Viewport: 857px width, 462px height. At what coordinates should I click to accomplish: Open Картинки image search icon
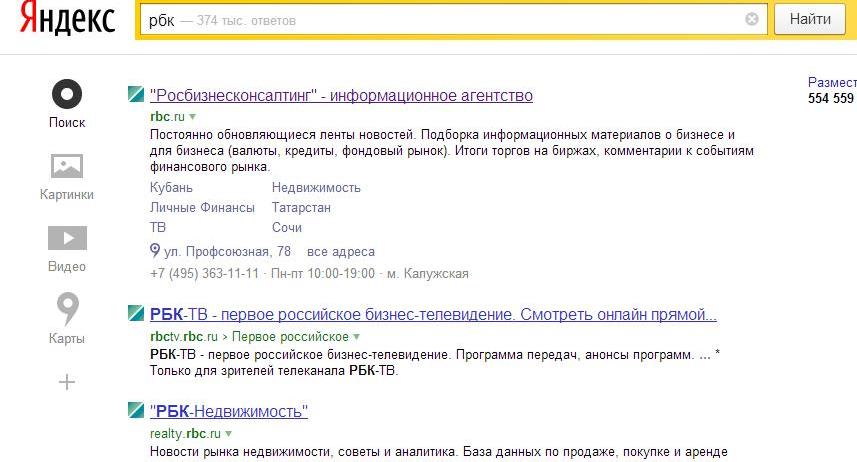pyautogui.click(x=67, y=166)
